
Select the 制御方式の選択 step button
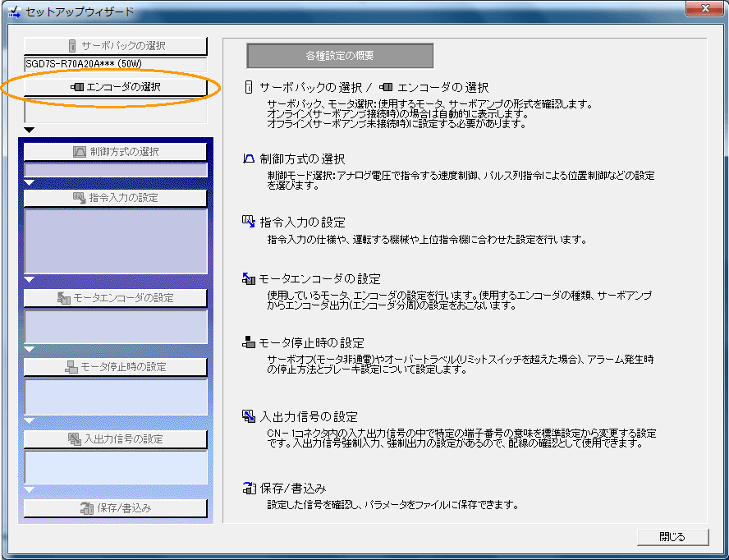[x=116, y=152]
